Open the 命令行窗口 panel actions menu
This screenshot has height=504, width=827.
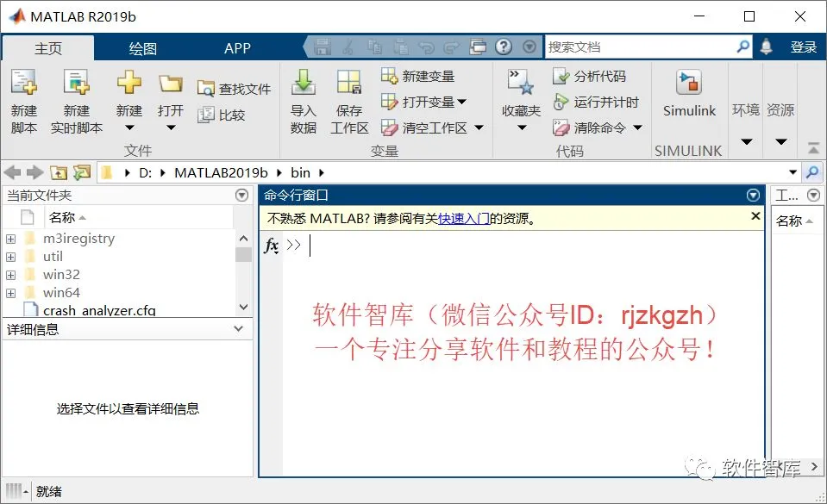(x=753, y=196)
